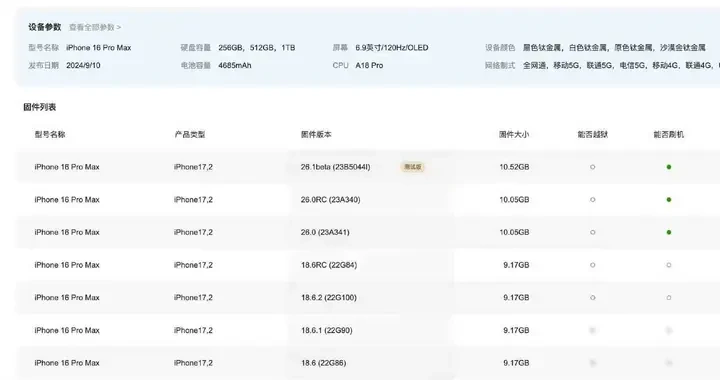Screen dimensions: 720x380
Task: Click the empty flashable circle for 18.6RC
Action: 669,265
